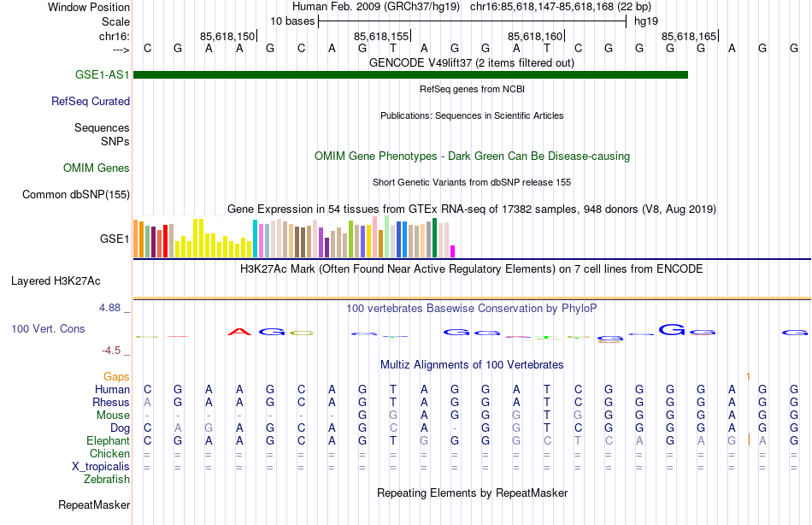Click the 85,618,155 ruler position

[x=382, y=36]
